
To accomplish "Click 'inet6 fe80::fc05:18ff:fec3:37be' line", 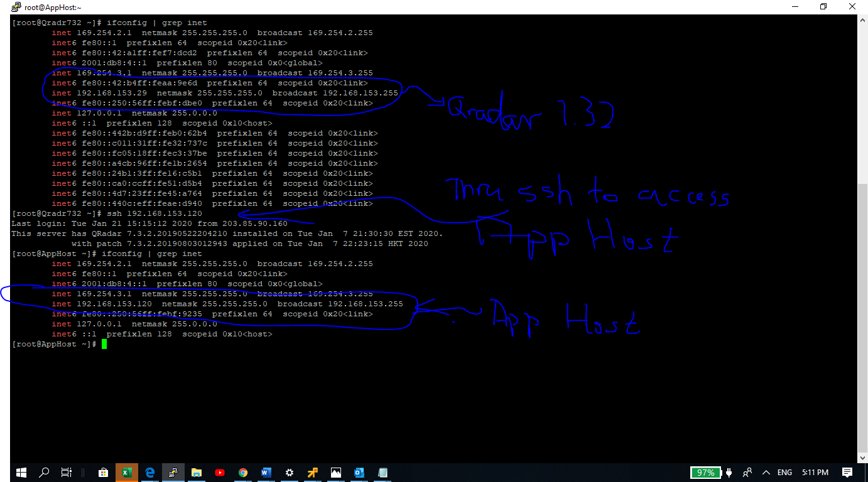I will (215, 153).
